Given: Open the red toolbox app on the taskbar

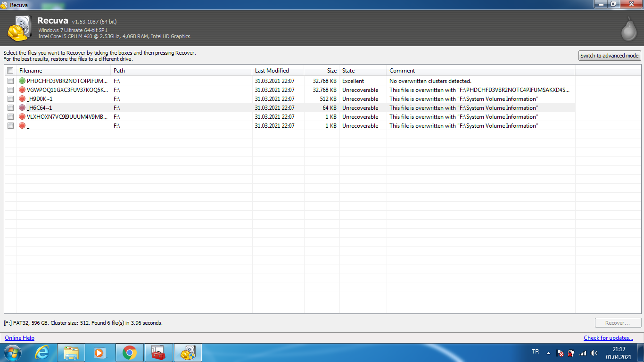Looking at the screenshot, I should tap(159, 353).
